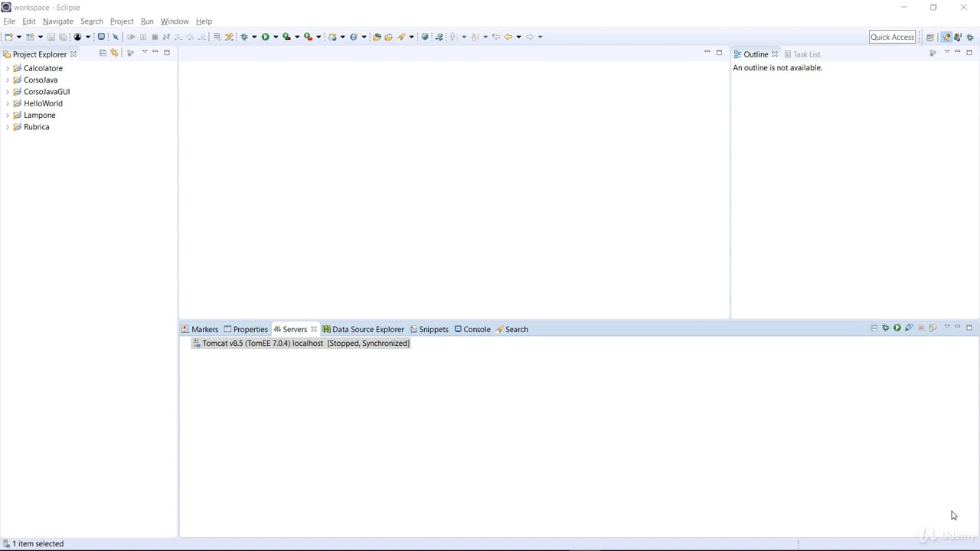Minimize the Outline panel
Image resolution: width=980 pixels, height=551 pixels.
[x=957, y=52]
